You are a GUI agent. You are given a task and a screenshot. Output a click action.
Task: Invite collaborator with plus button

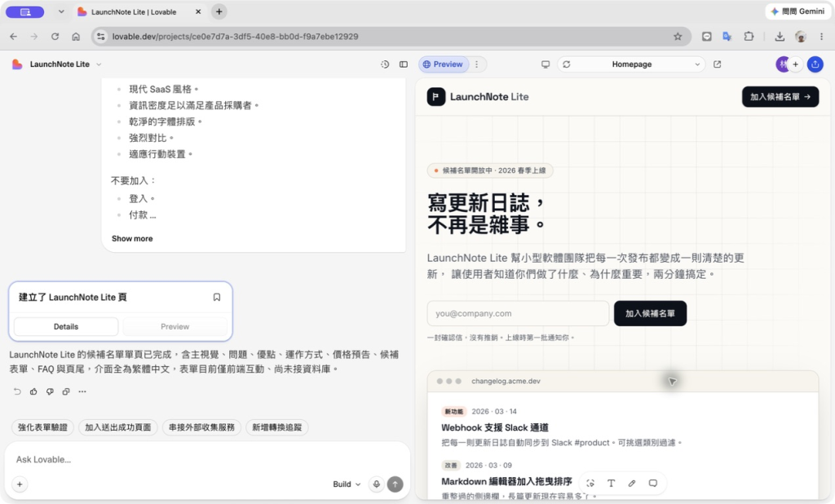796,64
